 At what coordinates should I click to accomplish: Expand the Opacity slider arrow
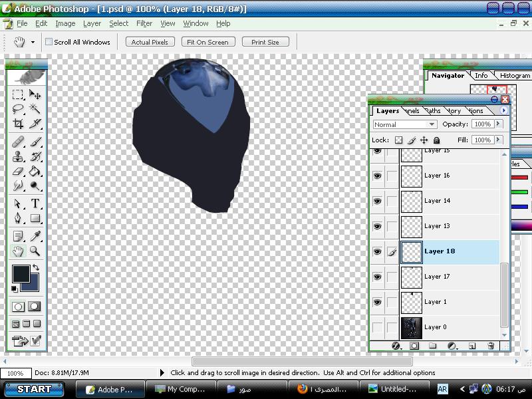[x=499, y=124]
